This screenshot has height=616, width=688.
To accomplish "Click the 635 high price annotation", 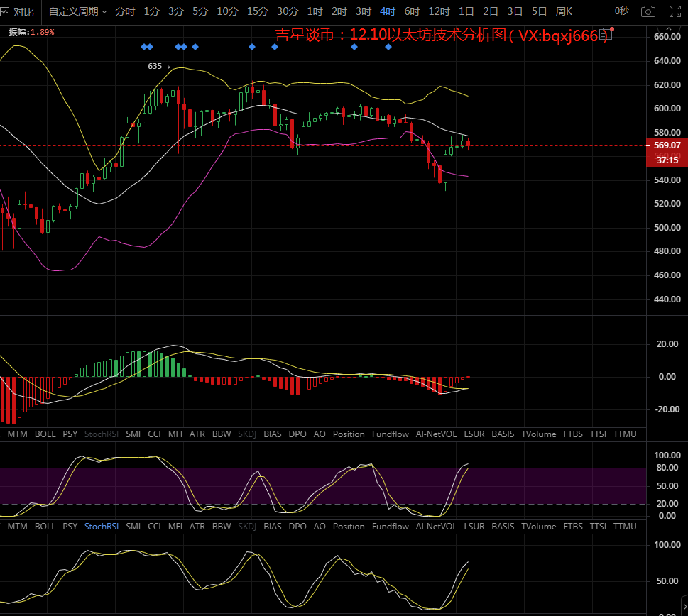I will [x=155, y=66].
